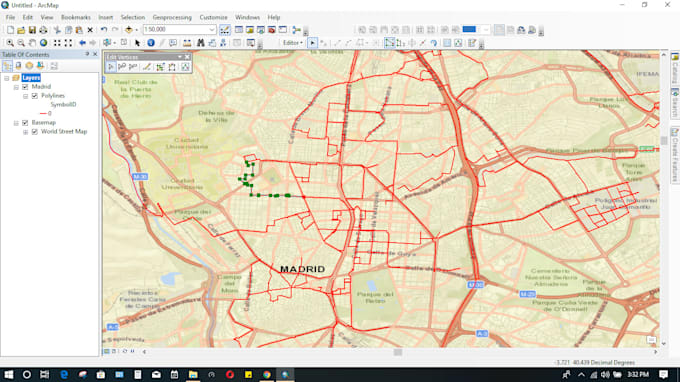
Task: Select the Zoom In tool
Action: coord(10,43)
